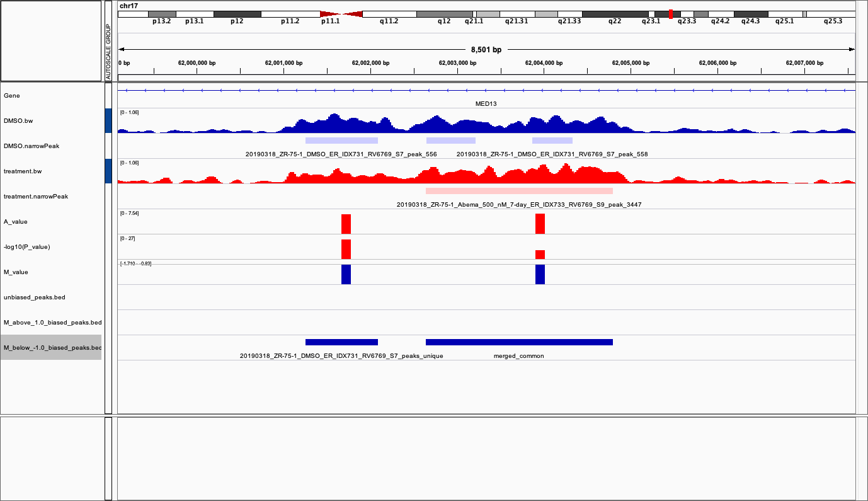Screen dimensions: 868x501
Task: Click the MED13 gene label
Action: [486, 103]
